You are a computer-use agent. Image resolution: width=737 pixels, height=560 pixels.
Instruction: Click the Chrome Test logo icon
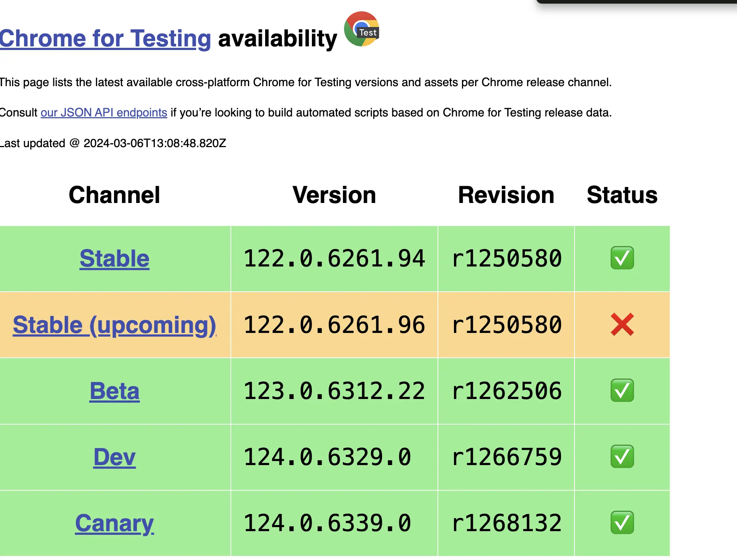coord(362,29)
